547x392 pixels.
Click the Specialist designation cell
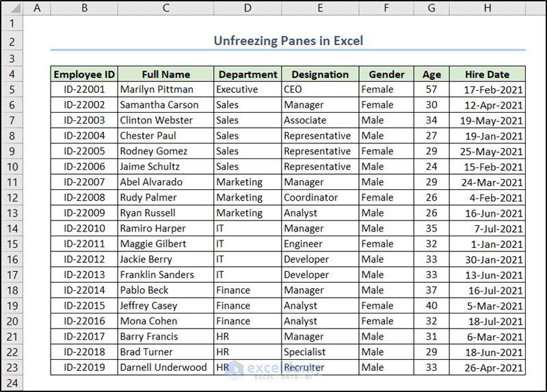(x=319, y=352)
